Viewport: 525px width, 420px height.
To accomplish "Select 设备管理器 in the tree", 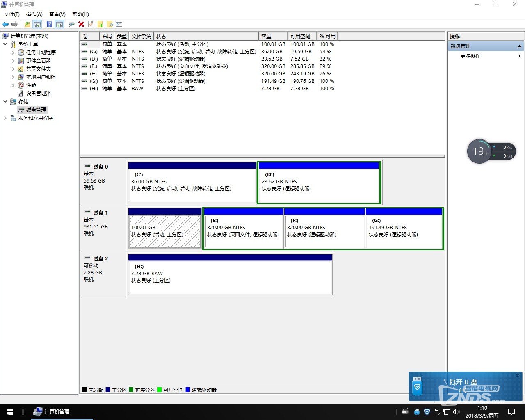I will [x=39, y=94].
